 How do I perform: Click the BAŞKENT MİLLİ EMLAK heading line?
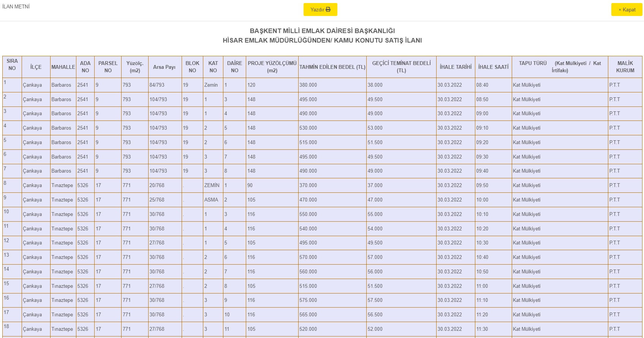(322, 31)
